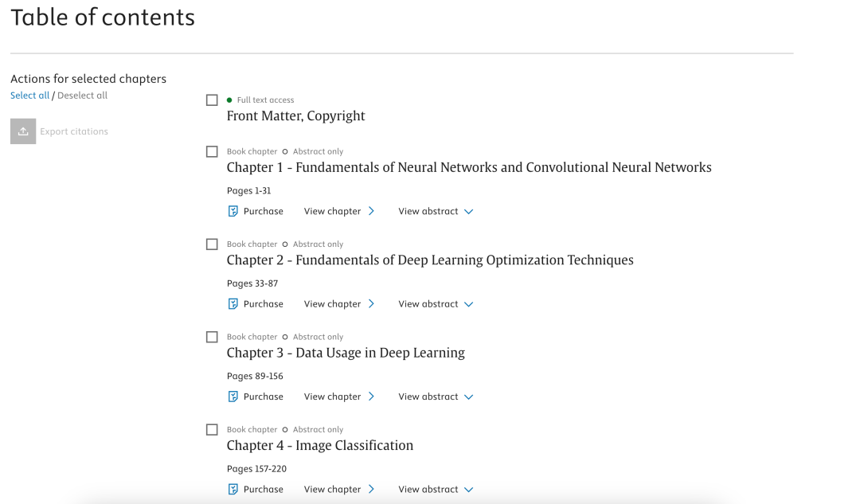Expand the Chapter 2 abstract chevron

[468, 304]
